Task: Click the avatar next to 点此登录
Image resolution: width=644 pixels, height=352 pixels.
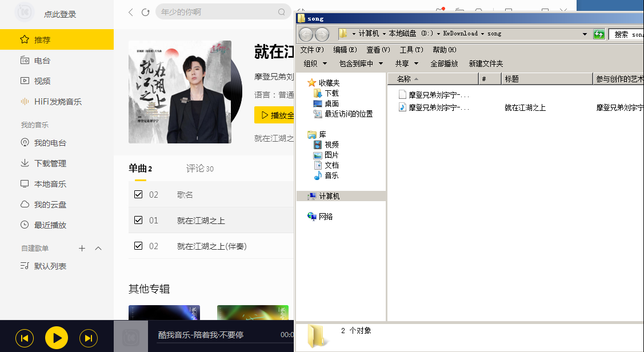Action: click(25, 12)
